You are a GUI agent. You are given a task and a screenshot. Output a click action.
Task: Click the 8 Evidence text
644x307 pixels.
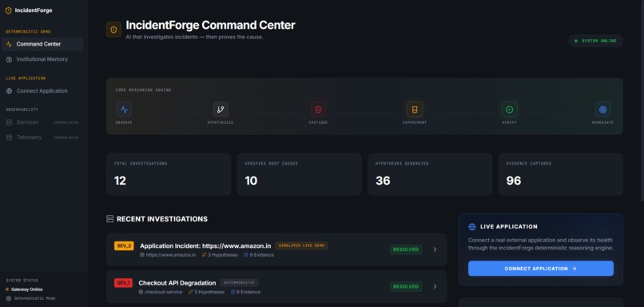(261, 255)
